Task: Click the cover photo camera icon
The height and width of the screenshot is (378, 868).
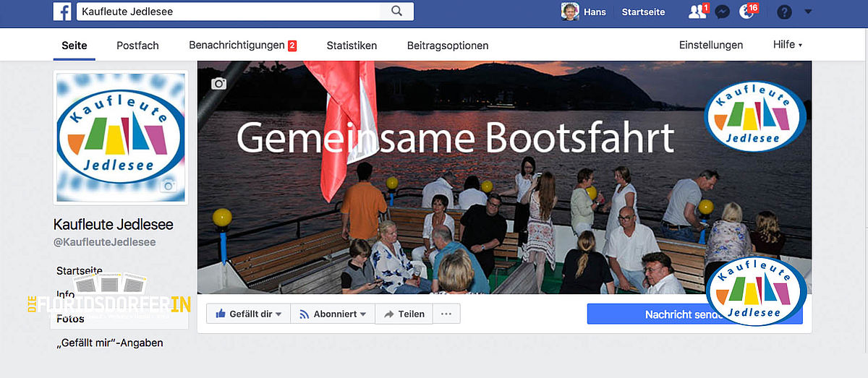Action: coord(218,84)
